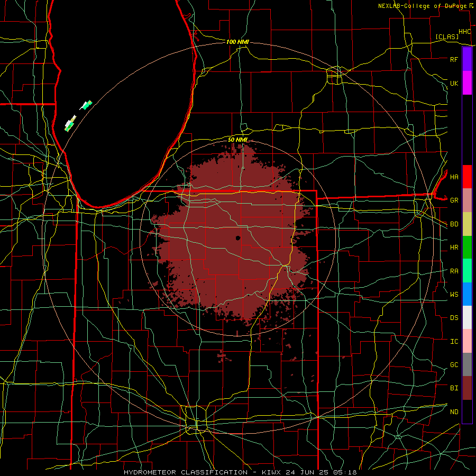This screenshot has width=476, height=476.
Task: Click the GR legend label
Action: click(x=454, y=200)
